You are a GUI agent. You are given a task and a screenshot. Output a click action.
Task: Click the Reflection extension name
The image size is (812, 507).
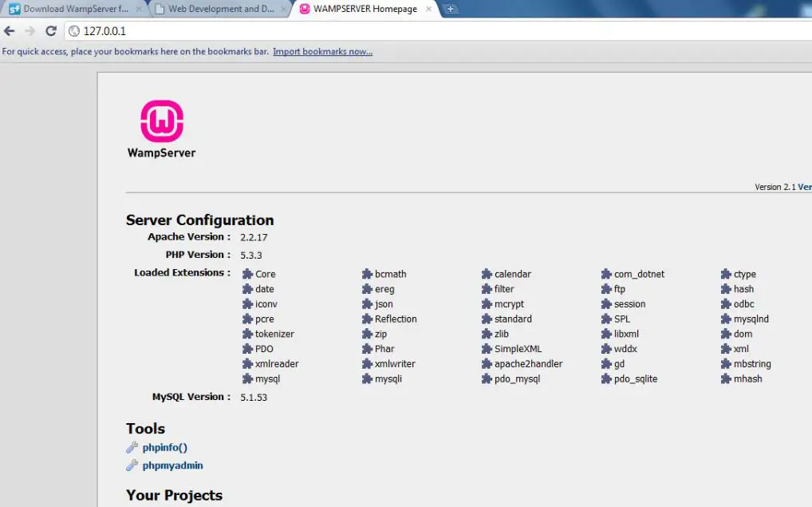pyautogui.click(x=396, y=319)
